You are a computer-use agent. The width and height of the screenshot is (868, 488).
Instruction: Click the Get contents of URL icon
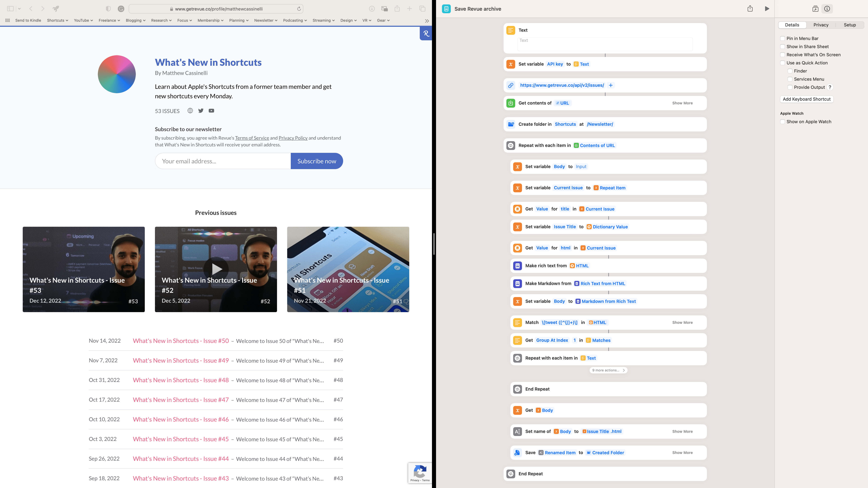click(x=511, y=103)
